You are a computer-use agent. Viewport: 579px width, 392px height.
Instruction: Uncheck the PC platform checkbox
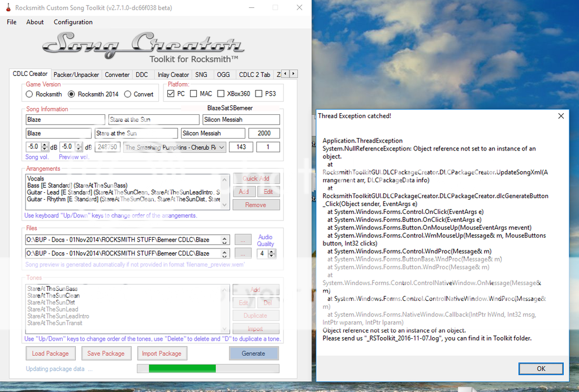point(171,93)
